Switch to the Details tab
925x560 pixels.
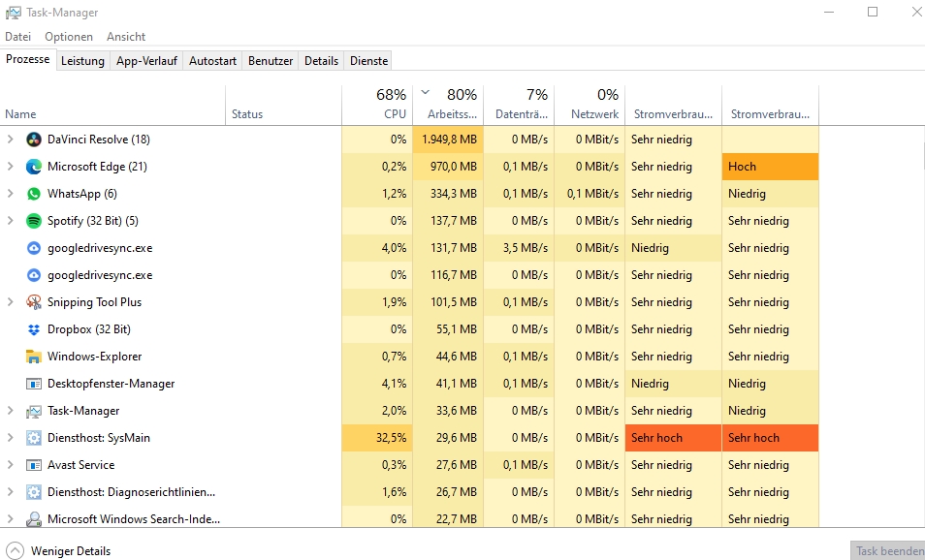coord(321,61)
